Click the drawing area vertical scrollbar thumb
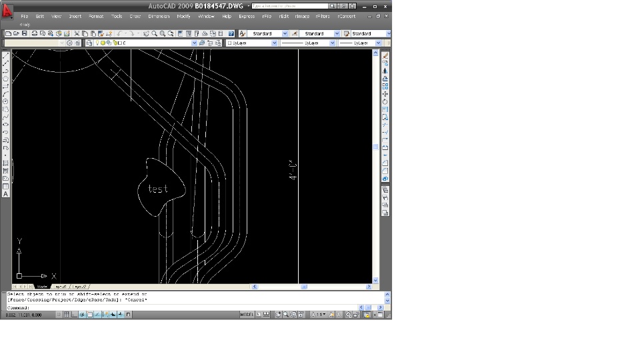This screenshot has width=640, height=364. [x=375, y=147]
